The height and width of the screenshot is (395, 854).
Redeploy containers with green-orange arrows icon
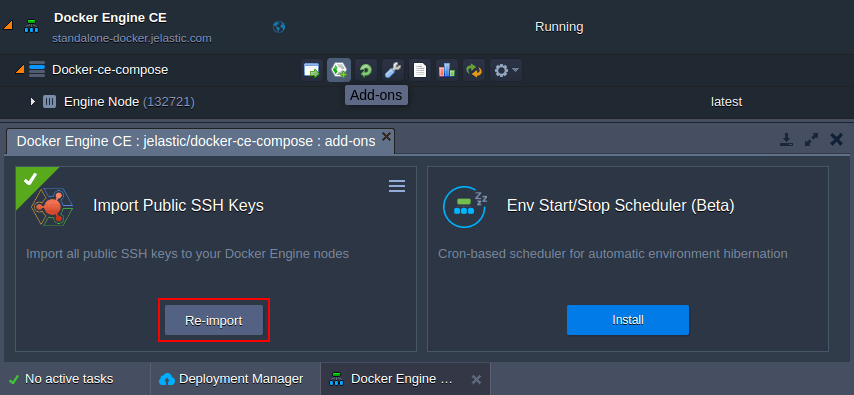click(x=474, y=70)
